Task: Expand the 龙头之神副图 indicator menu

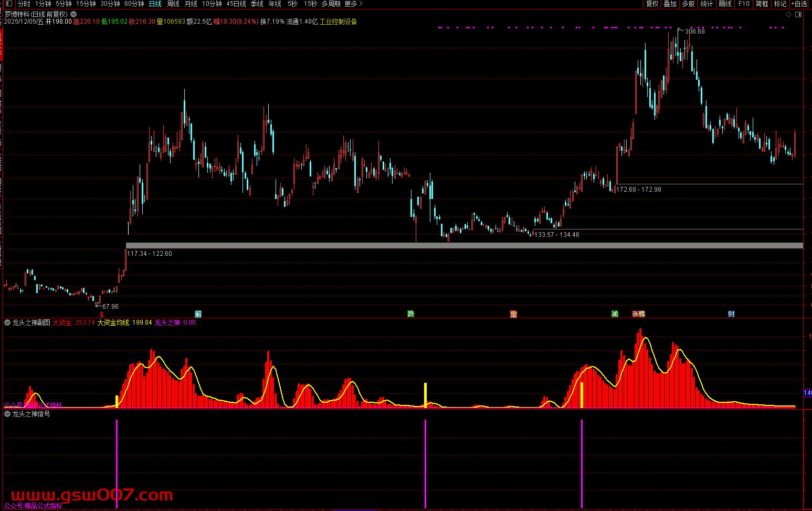Action: [7, 322]
